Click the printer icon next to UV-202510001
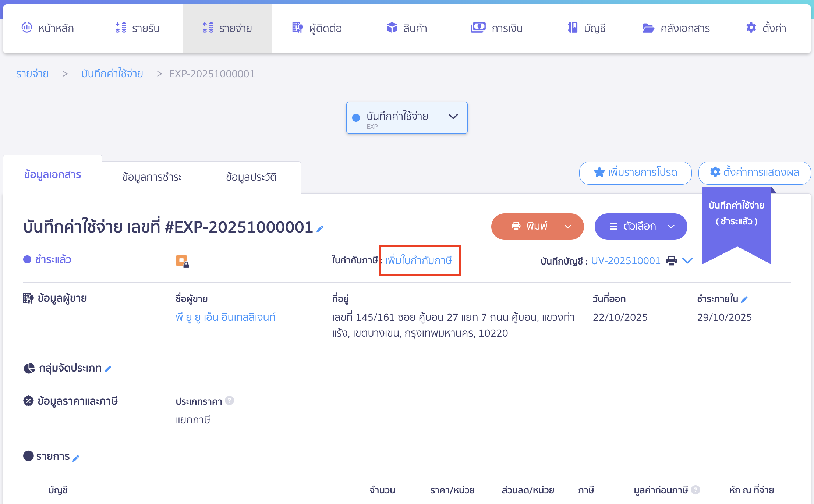Viewport: 814px width, 504px height. [x=672, y=260]
